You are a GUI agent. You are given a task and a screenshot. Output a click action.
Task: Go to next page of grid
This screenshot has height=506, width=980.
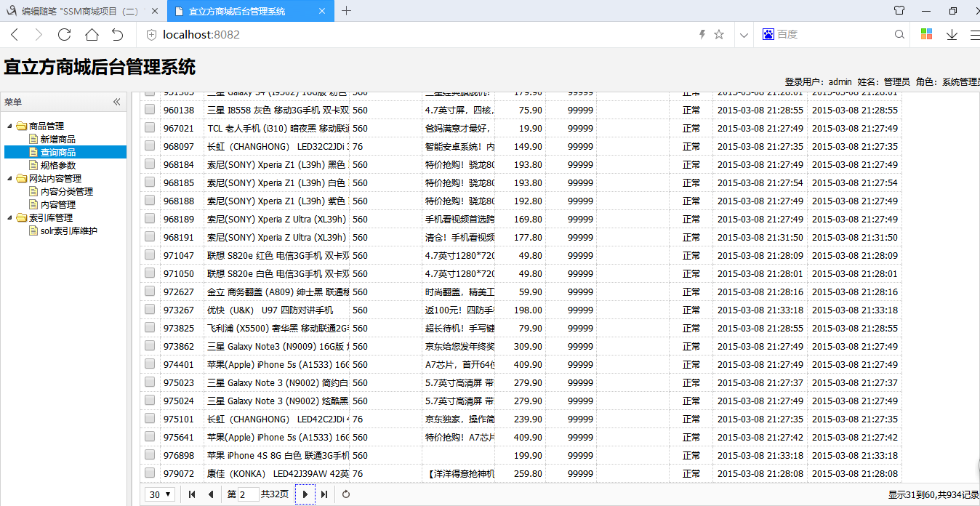pos(305,494)
